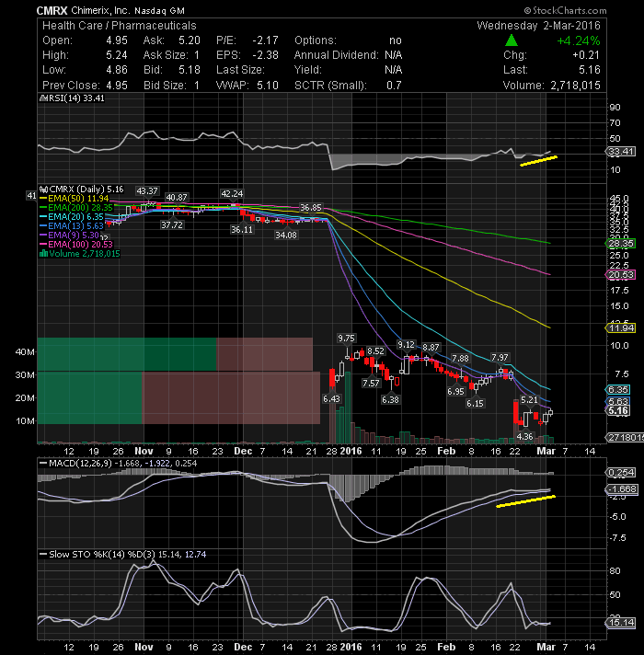This screenshot has width=644, height=655.
Task: Click the 36.85 price label before the drop
Action: [x=311, y=208]
